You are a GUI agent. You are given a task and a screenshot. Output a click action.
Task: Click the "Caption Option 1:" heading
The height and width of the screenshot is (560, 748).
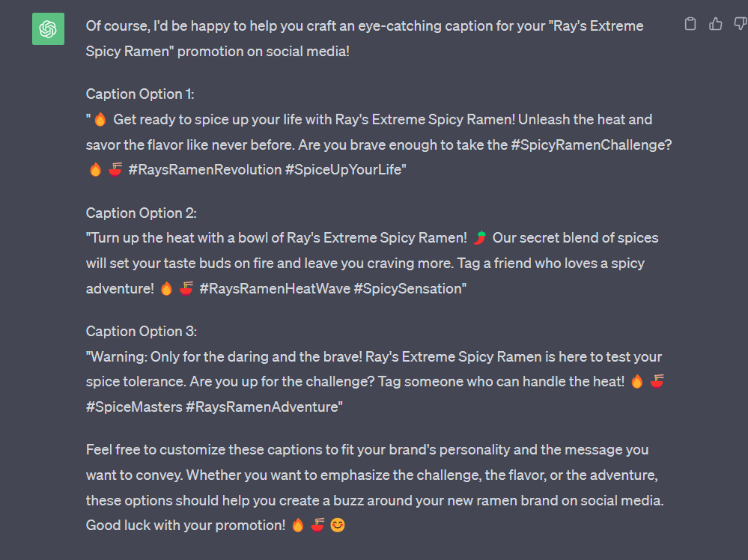140,94
